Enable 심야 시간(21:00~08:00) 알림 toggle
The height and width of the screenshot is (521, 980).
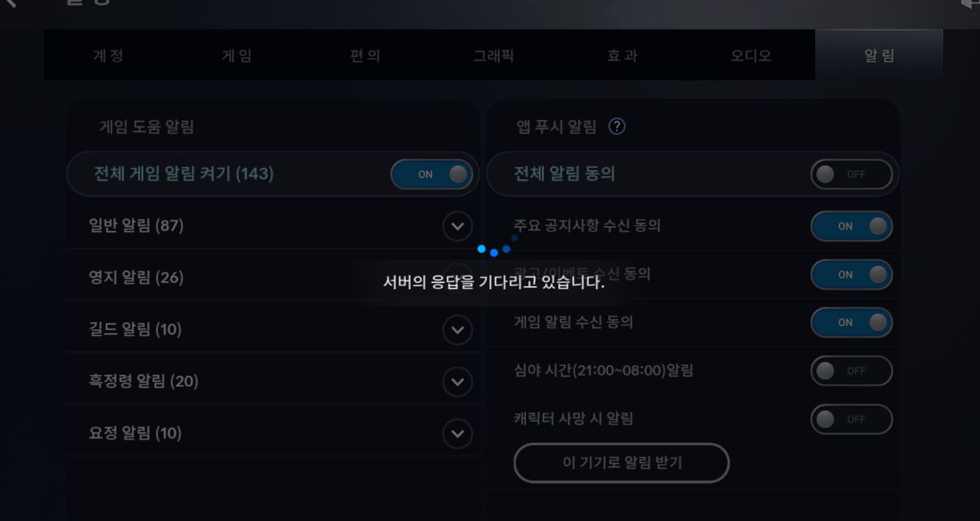(851, 371)
